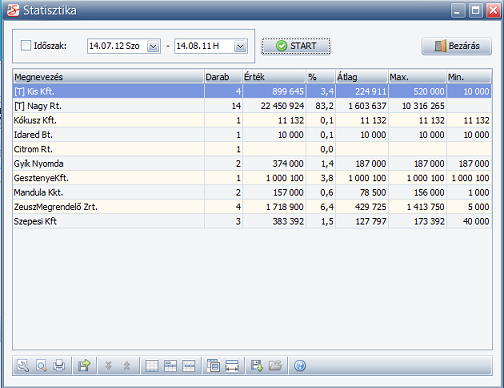Sort by the Átlag column header
The height and width of the screenshot is (388, 504).
[362, 77]
